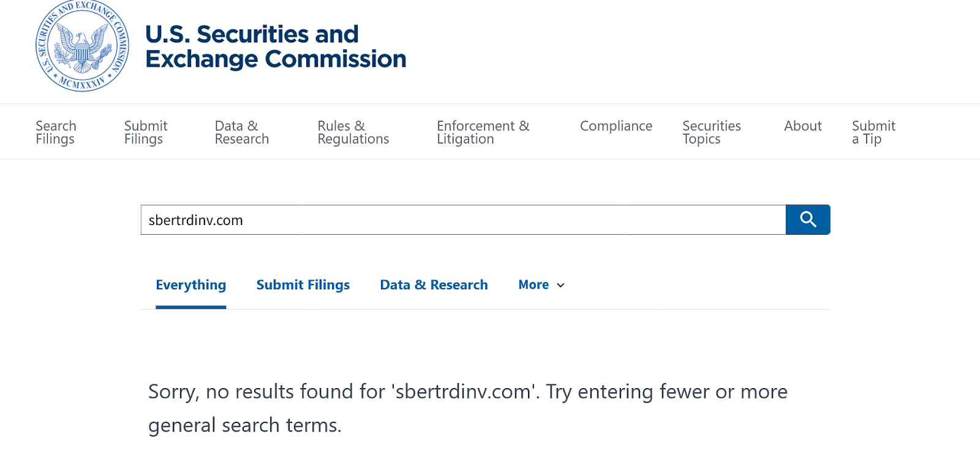Image resolution: width=980 pixels, height=450 pixels.
Task: Go to the Compliance section
Action: click(x=616, y=126)
